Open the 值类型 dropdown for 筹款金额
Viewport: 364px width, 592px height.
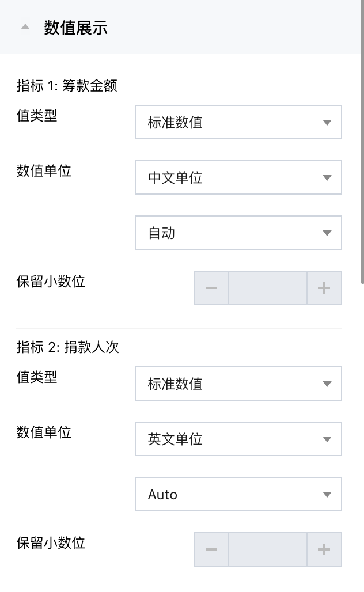tap(238, 122)
